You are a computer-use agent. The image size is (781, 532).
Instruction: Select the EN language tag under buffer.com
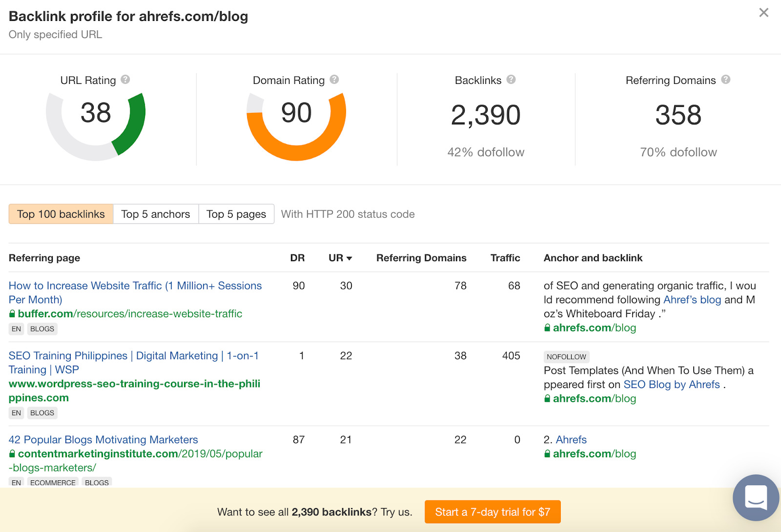16,328
